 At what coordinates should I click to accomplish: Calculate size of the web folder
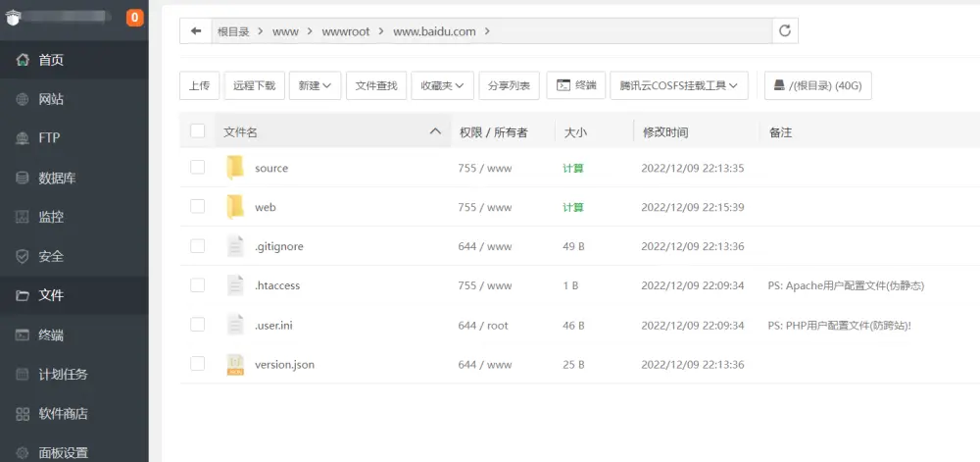[x=573, y=207]
